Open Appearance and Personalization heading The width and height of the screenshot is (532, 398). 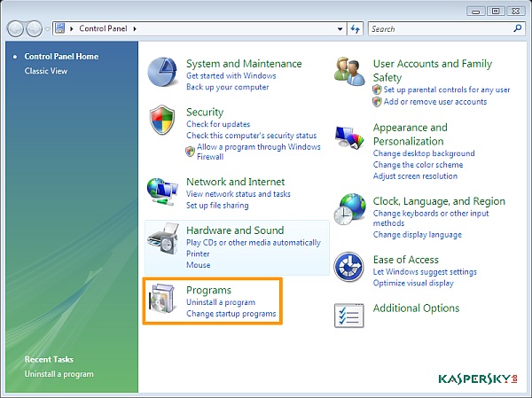coord(411,134)
